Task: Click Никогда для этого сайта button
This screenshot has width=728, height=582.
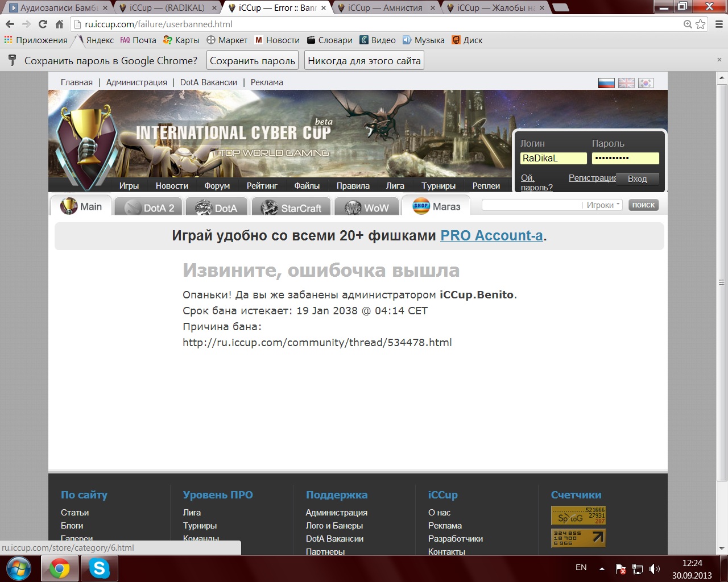Action: (365, 61)
